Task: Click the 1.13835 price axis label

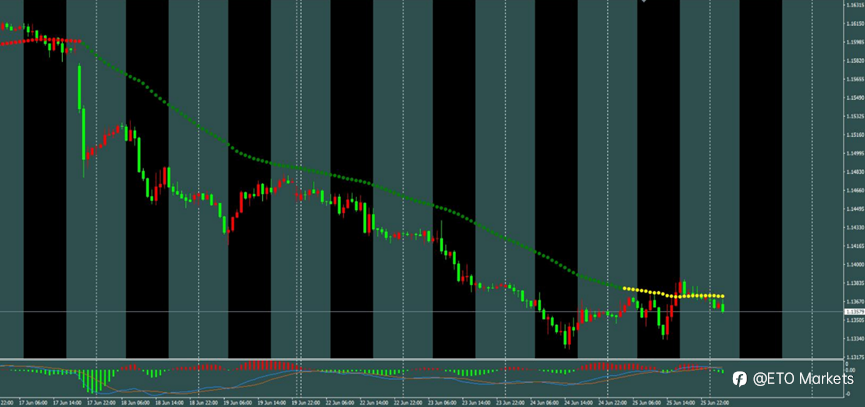Action: [x=855, y=283]
